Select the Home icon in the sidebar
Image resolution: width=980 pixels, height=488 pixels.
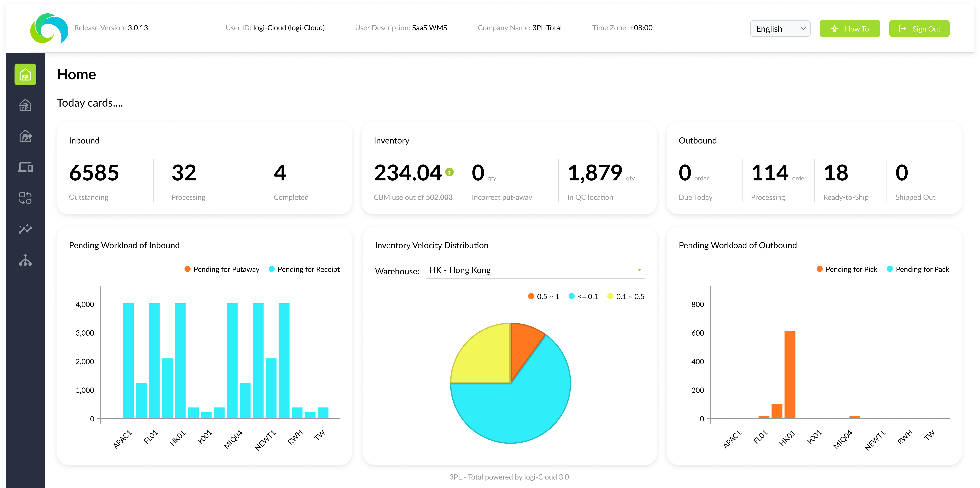[25, 74]
